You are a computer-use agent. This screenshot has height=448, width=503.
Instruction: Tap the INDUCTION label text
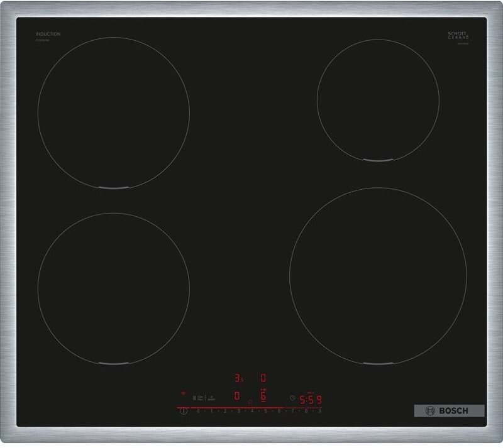(48, 34)
